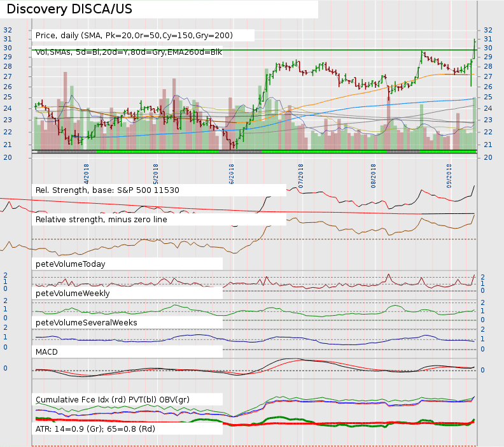Click the 'peteVolumeToday' panel label
504x447 pixels.
(x=71, y=264)
